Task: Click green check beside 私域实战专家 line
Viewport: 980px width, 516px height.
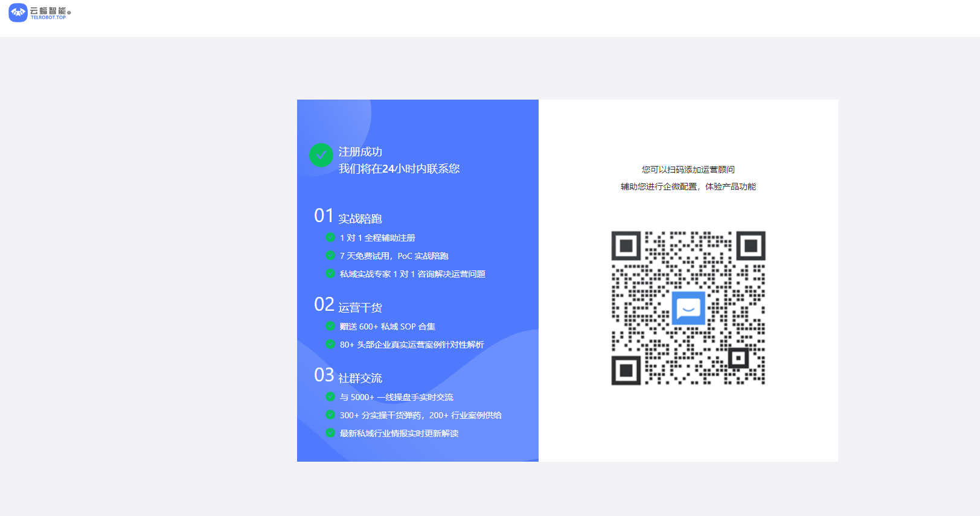Action: click(x=330, y=273)
